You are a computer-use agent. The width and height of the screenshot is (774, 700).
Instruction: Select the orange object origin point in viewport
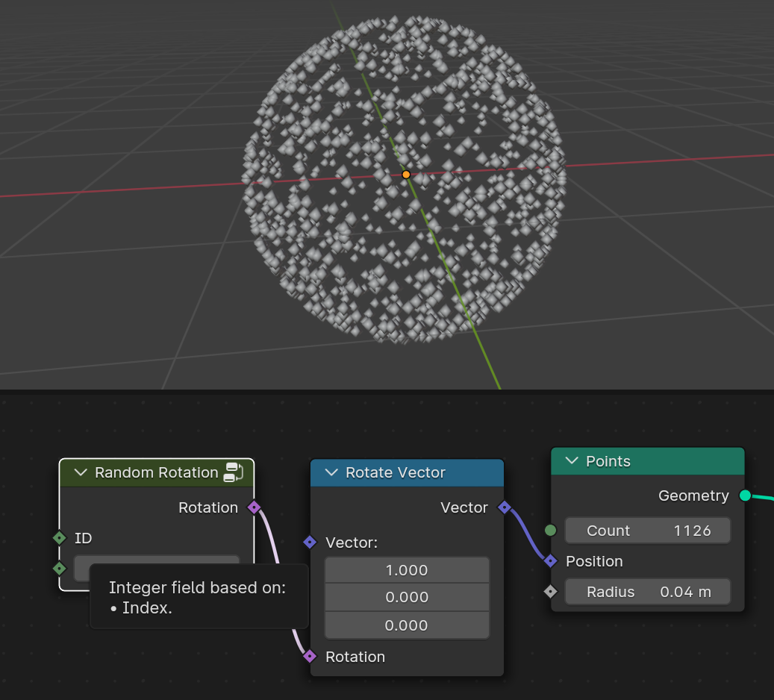(406, 175)
